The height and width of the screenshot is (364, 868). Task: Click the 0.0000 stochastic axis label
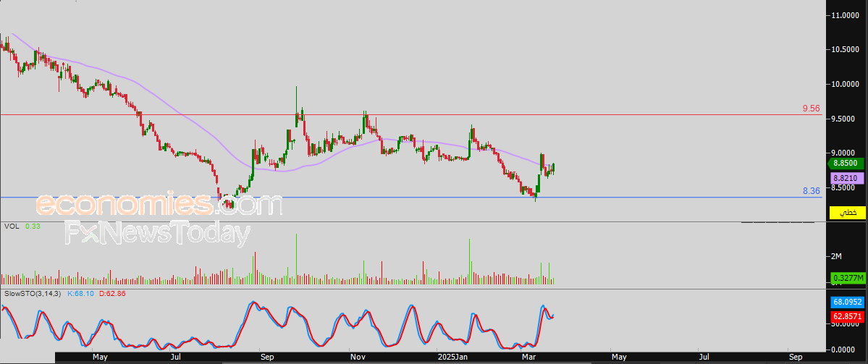pyautogui.click(x=844, y=350)
